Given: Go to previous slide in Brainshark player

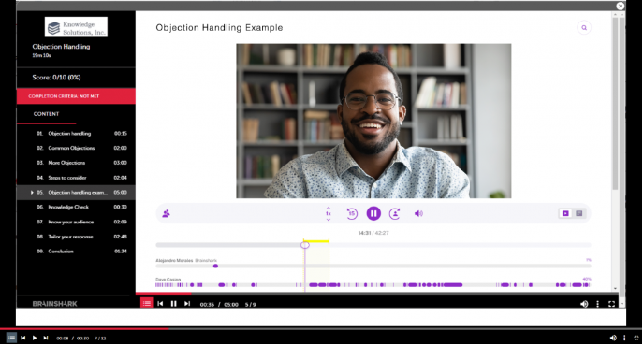Looking at the screenshot, I should click(x=160, y=304).
